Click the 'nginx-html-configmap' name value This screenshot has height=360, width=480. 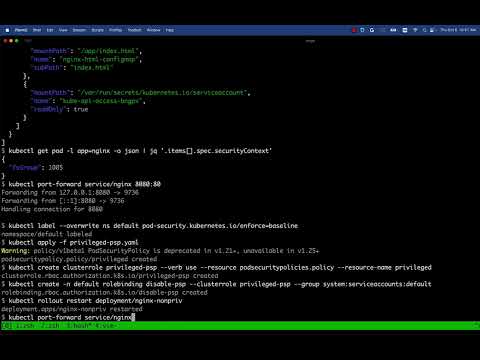click(100, 59)
